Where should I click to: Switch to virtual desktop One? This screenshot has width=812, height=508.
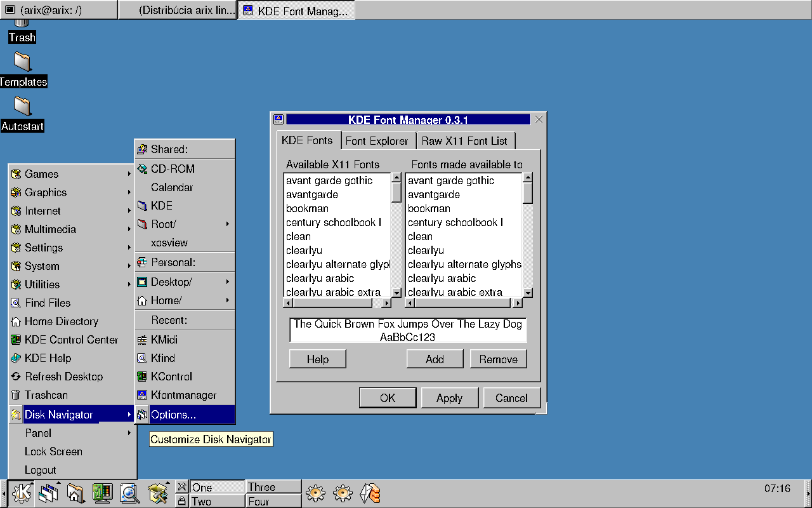coord(217,487)
